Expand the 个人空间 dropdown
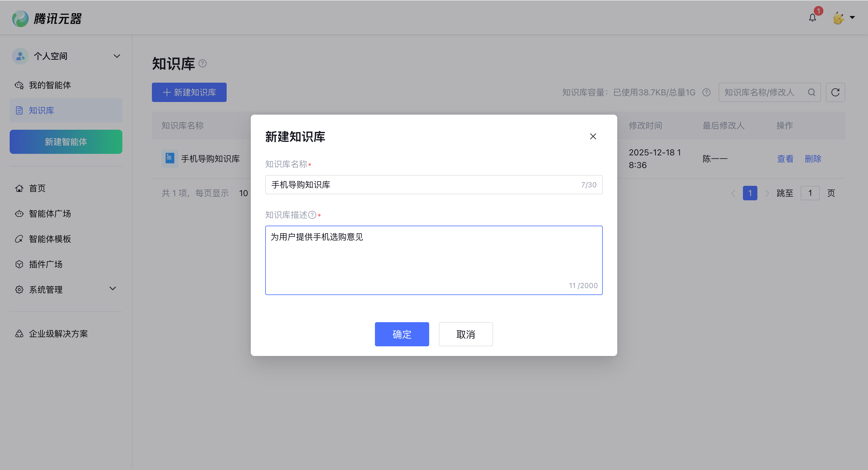The width and height of the screenshot is (868, 470). tap(117, 56)
